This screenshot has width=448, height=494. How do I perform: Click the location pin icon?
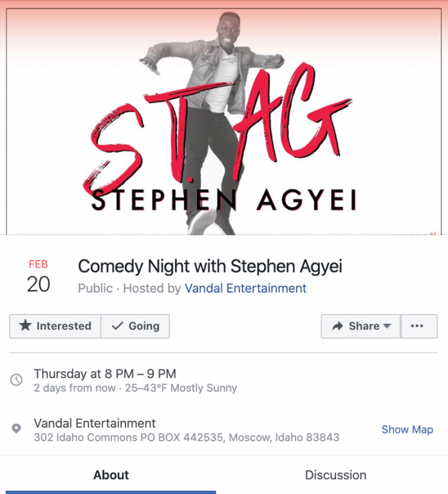click(x=17, y=430)
